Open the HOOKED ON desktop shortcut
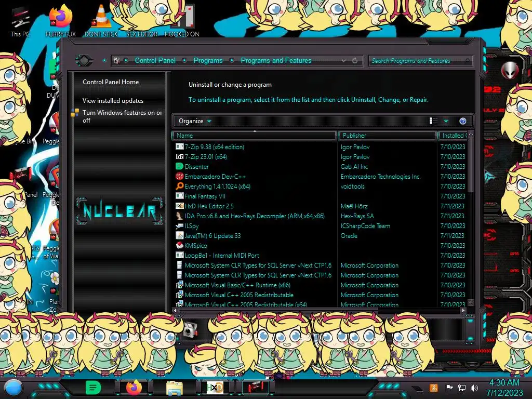The height and width of the screenshot is (399, 532). point(182,21)
